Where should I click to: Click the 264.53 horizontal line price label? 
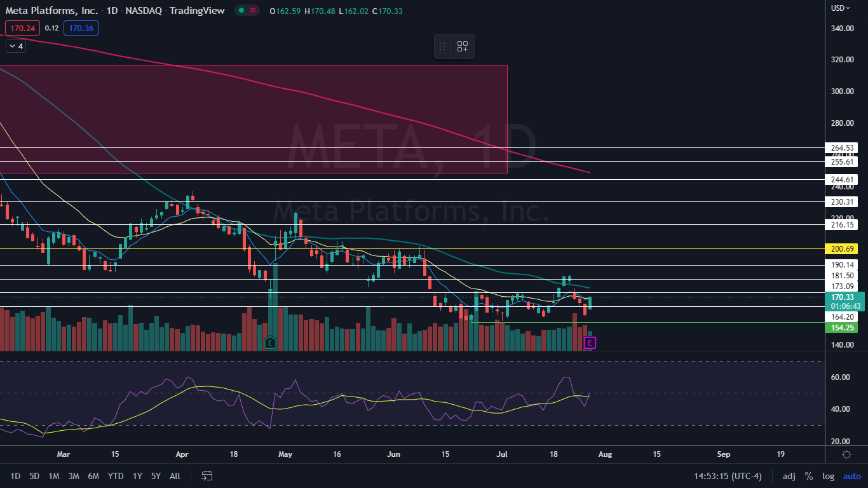pyautogui.click(x=841, y=147)
